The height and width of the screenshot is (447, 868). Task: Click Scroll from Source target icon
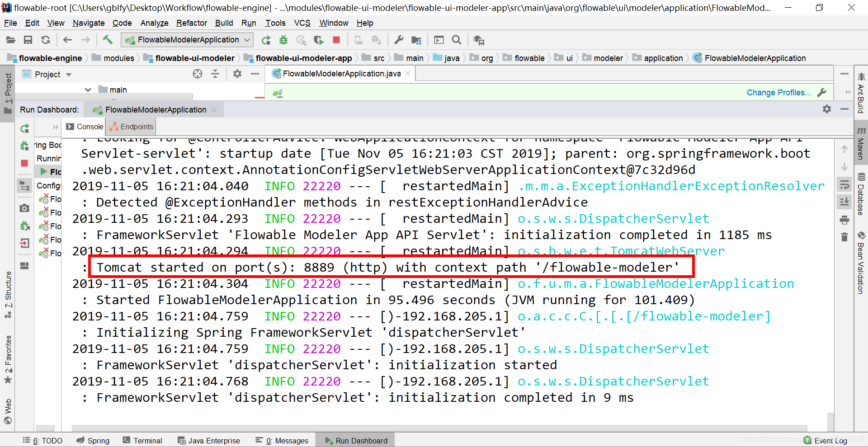[198, 74]
